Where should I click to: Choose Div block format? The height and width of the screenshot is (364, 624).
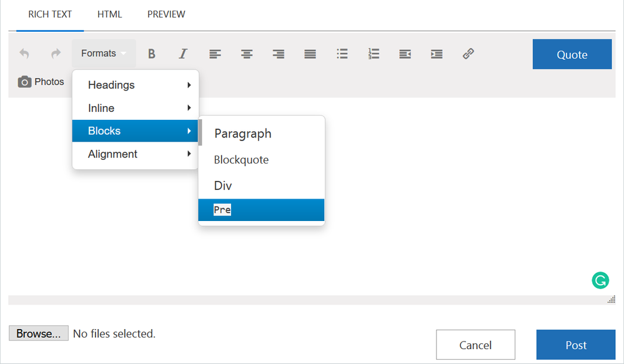263,185
